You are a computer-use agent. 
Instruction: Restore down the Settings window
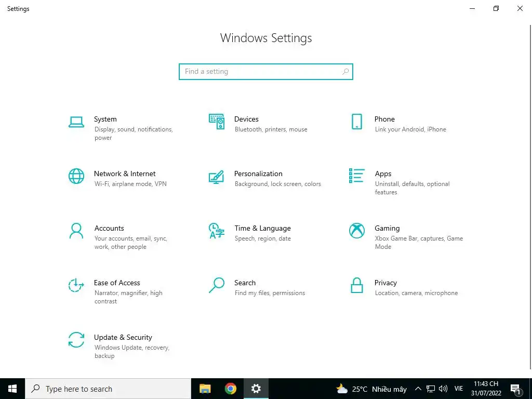click(496, 8)
